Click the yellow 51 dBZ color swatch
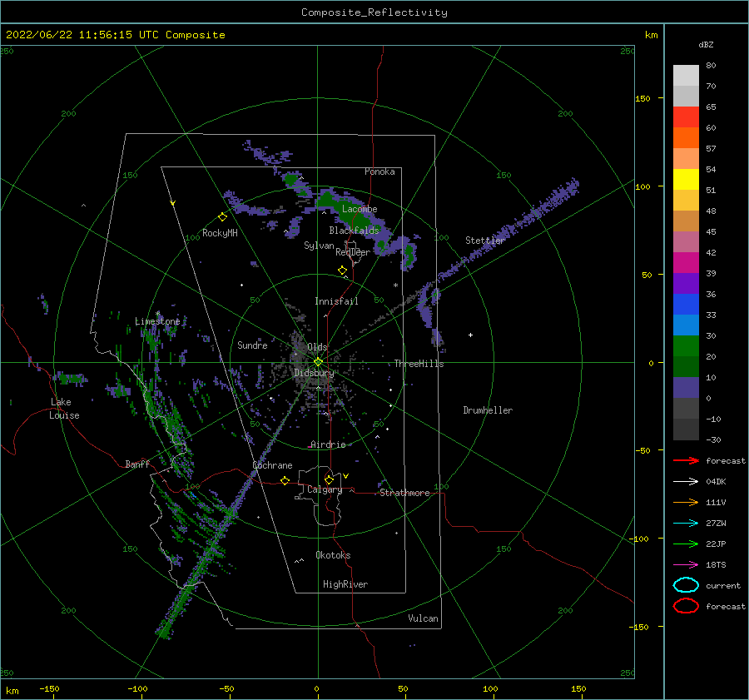749x700 pixels. 686,180
